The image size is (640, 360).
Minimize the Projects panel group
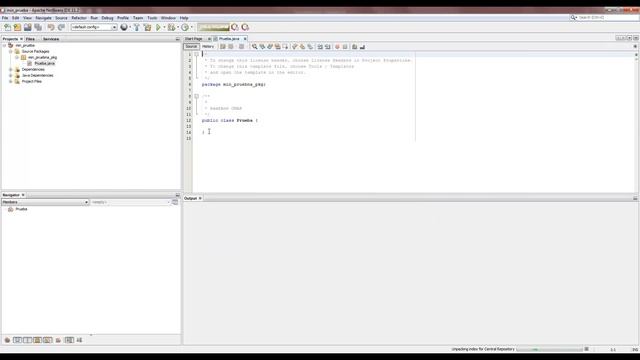(x=178, y=39)
